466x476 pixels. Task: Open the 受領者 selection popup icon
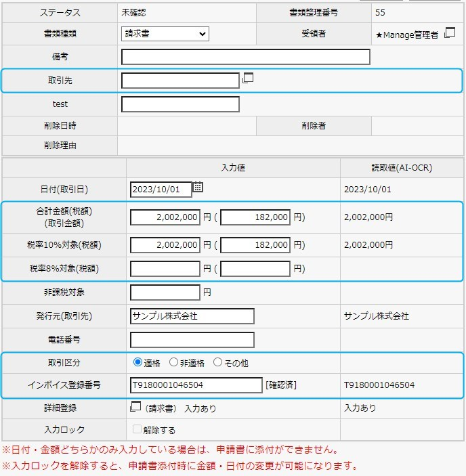click(x=450, y=33)
